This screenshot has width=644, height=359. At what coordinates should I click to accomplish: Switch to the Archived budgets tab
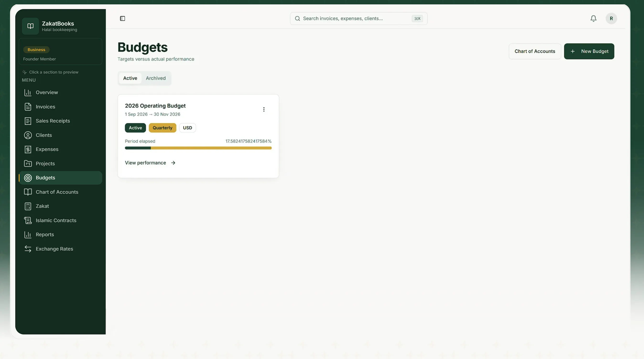pos(156,78)
